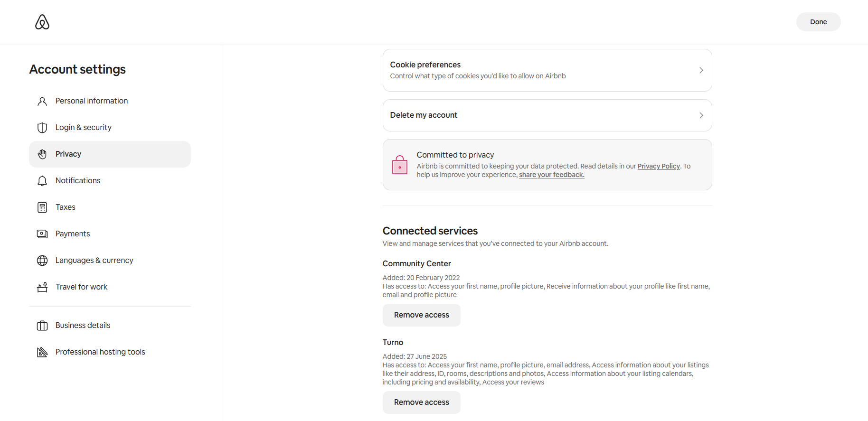868x421 pixels.
Task: Click the Notifications bell icon
Action: coord(42,181)
